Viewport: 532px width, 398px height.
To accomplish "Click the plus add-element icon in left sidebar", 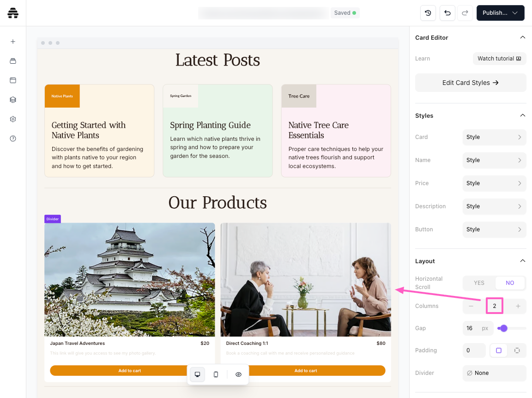I will (x=13, y=42).
